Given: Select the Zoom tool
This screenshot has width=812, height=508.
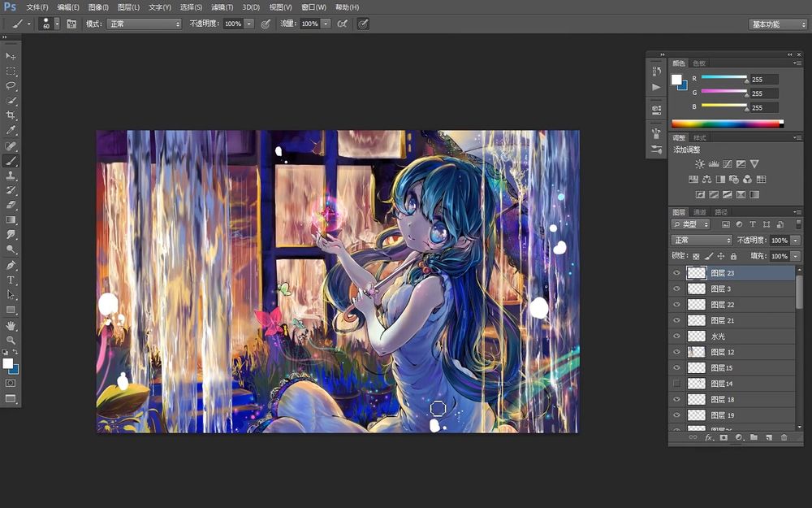Looking at the screenshot, I should click(11, 340).
